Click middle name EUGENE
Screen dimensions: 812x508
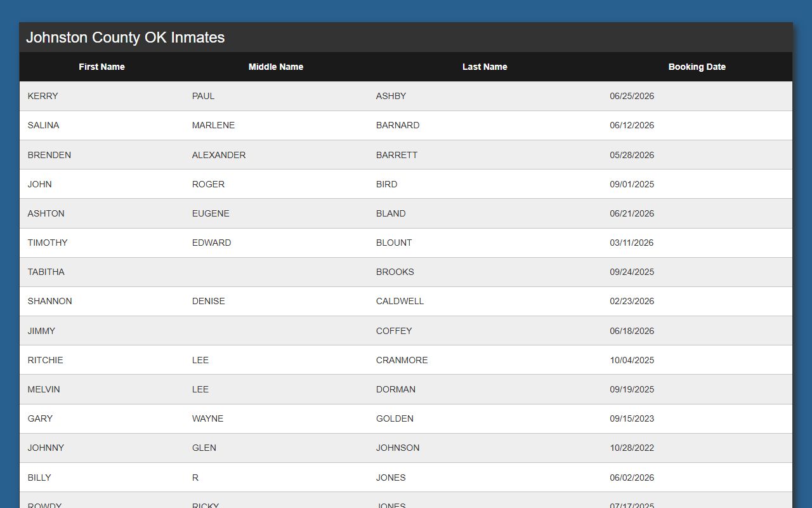point(211,213)
